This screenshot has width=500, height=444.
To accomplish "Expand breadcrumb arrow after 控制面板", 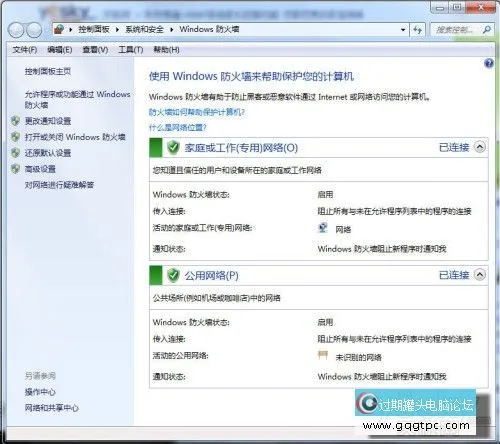I will tap(117, 30).
